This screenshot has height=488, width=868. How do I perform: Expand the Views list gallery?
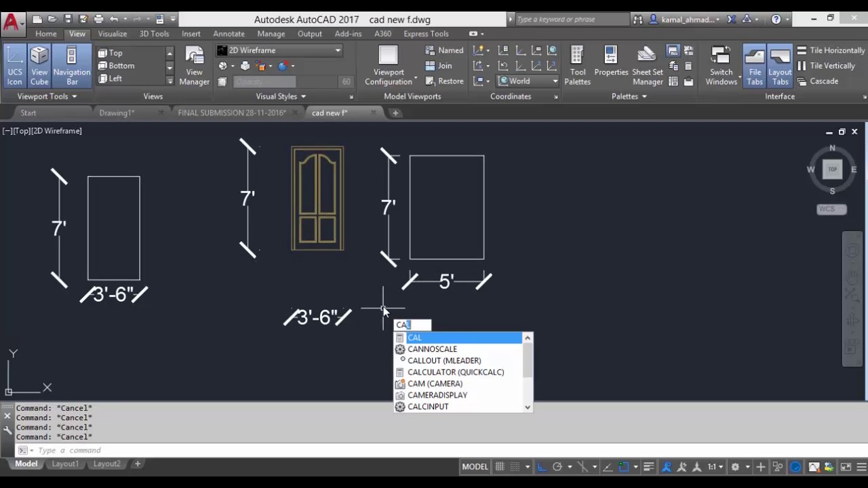click(170, 81)
